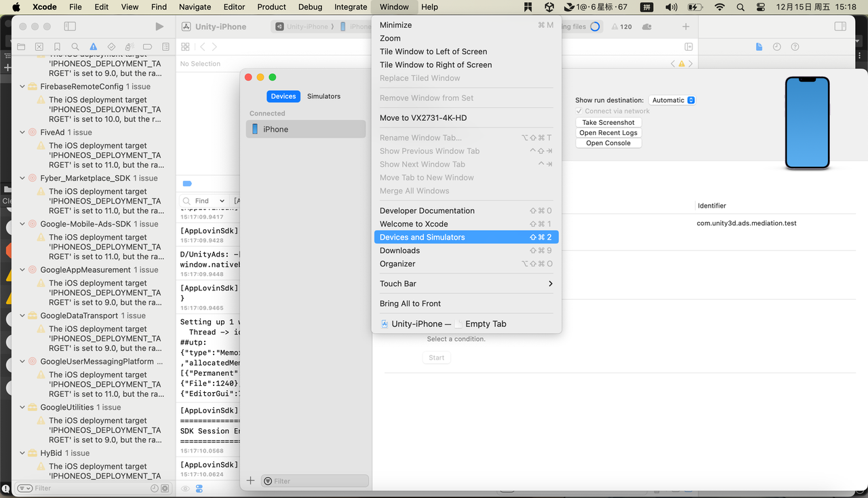Screen dimensions: 868x498
Task: Choose Organizer in the Window menu
Action: pos(467,264)
